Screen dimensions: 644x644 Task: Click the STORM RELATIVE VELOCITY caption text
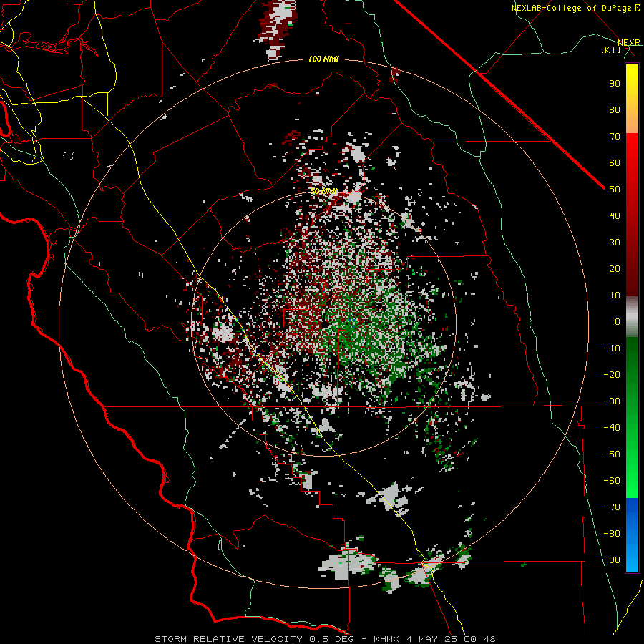(228, 639)
